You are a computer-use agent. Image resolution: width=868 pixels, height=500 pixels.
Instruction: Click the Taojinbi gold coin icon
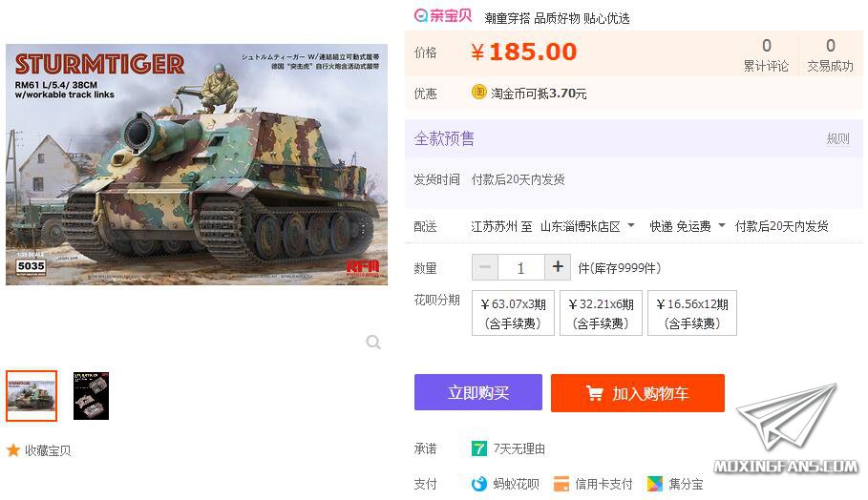coord(478,92)
